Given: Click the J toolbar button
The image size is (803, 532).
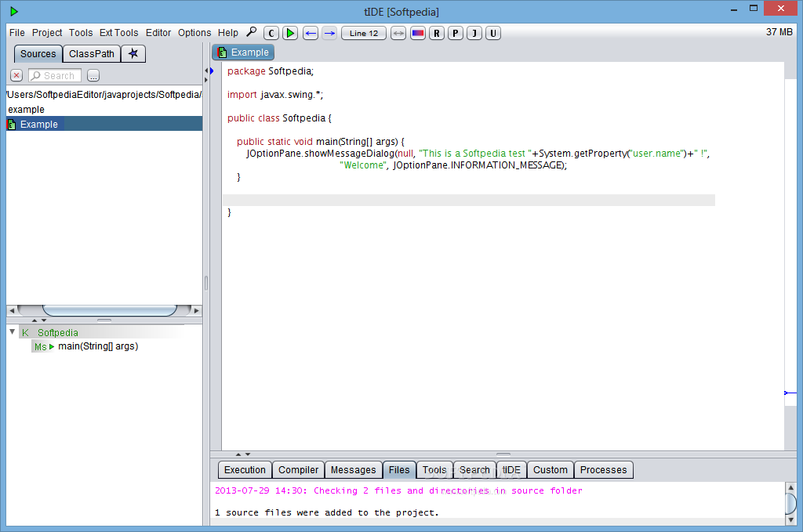Looking at the screenshot, I should coord(474,33).
